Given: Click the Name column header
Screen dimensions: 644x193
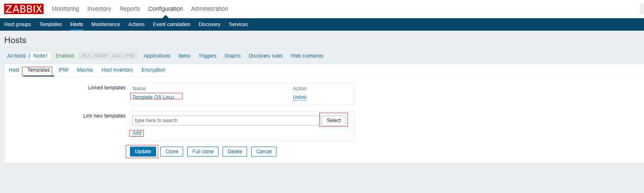Looking at the screenshot, I should [x=139, y=89].
